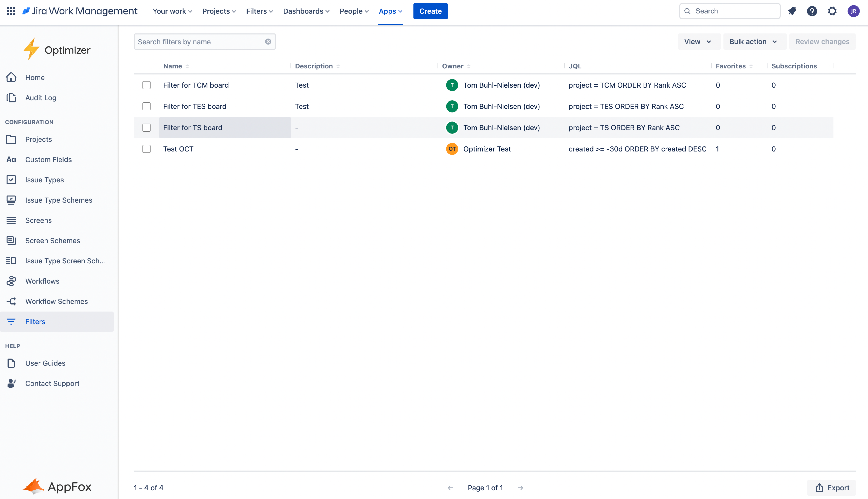Open the settings gear icon

point(832,11)
